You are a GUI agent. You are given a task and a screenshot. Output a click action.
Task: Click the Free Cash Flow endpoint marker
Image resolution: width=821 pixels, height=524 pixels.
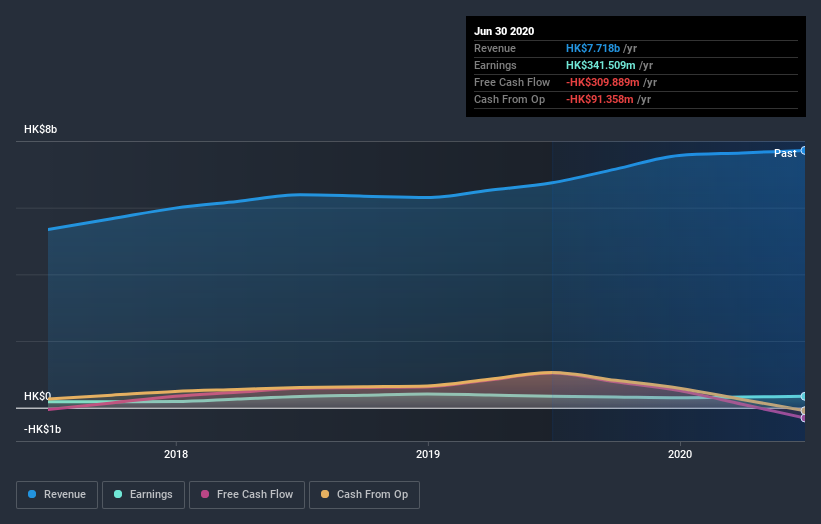coord(804,418)
